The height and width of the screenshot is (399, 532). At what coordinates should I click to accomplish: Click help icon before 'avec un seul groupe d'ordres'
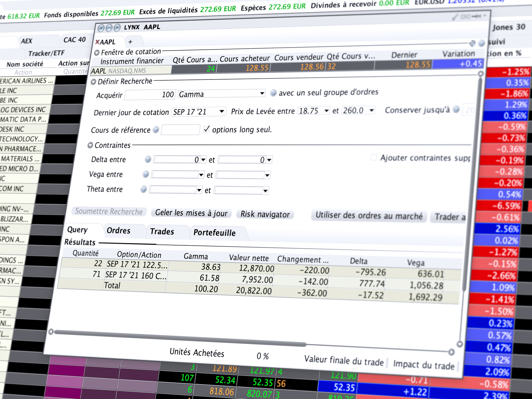click(273, 93)
